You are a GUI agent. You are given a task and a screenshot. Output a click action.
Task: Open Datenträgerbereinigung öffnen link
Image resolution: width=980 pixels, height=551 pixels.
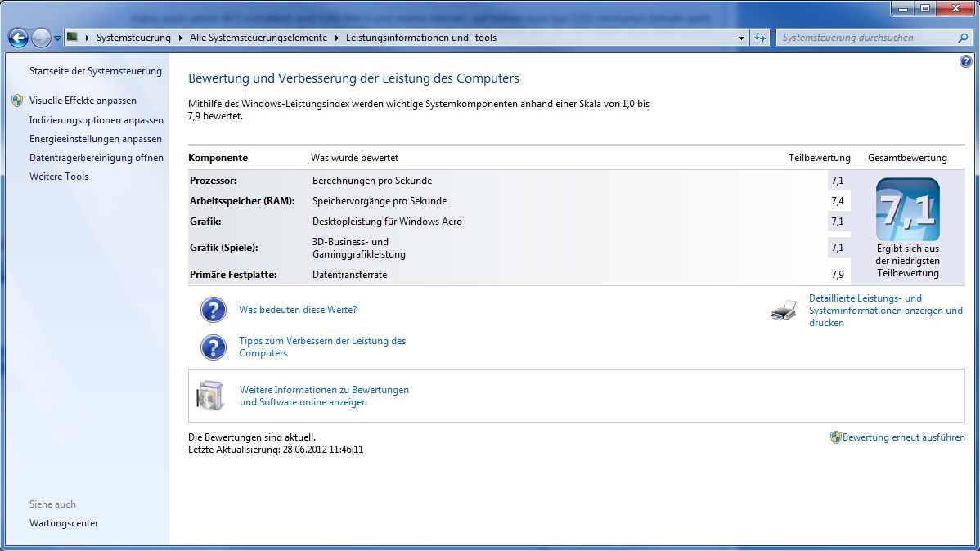[97, 158]
